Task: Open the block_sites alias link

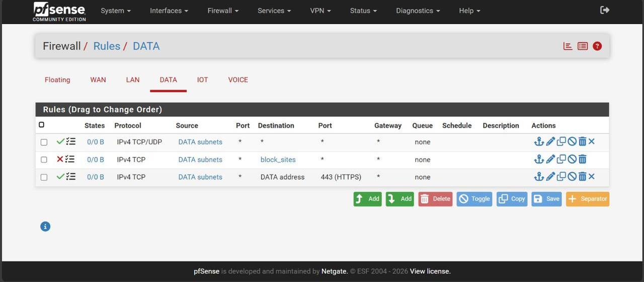Action: 278,160
